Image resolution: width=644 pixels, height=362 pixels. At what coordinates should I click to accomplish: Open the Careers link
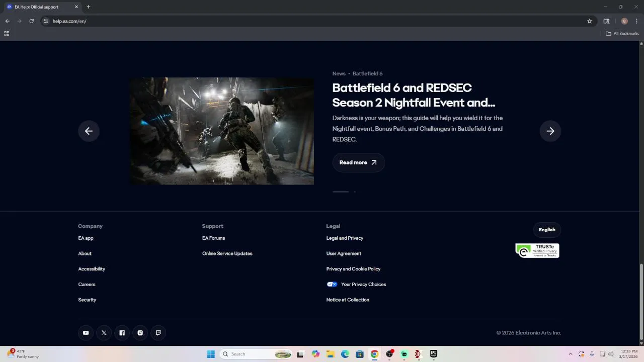tap(87, 285)
